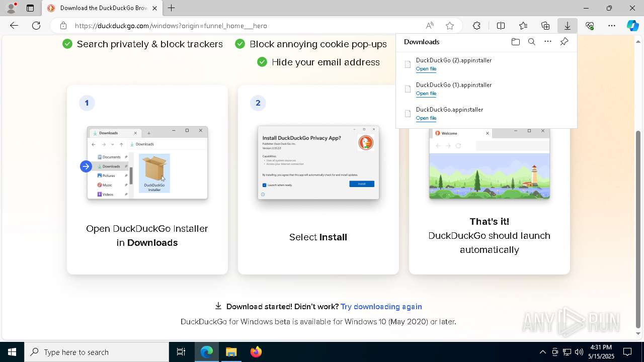Open file for DuckDuckGo.appinstaller

[426, 118]
